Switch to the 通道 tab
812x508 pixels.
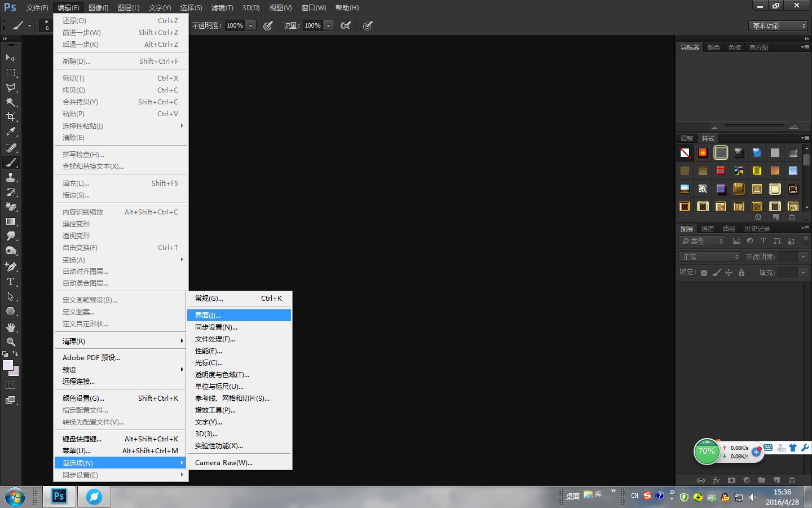click(x=708, y=229)
